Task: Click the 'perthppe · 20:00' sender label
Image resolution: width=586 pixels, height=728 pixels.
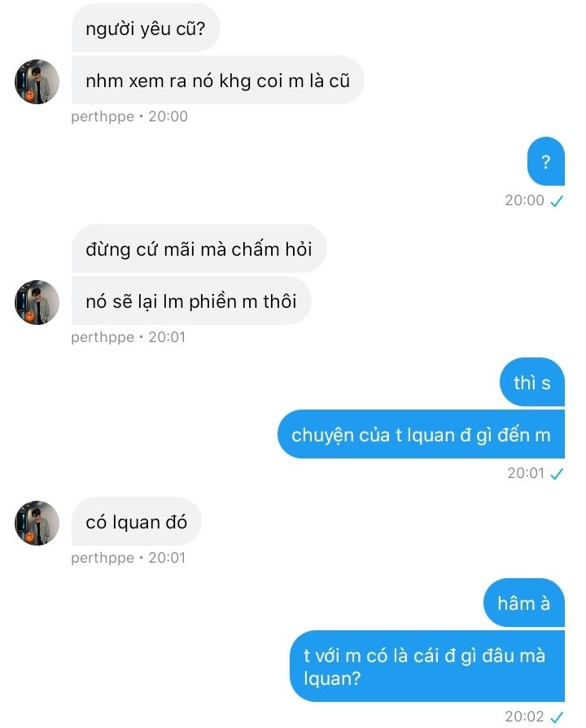Action: coord(129,116)
